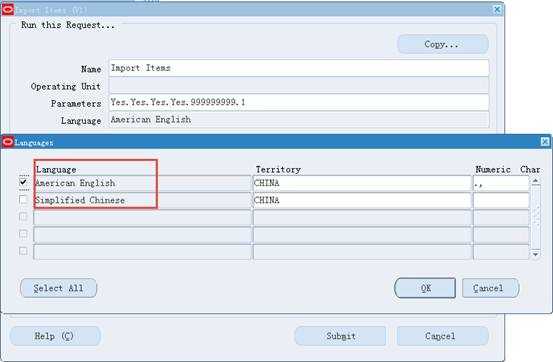553x362 pixels.
Task: Click the Language field showing American English
Action: point(299,120)
